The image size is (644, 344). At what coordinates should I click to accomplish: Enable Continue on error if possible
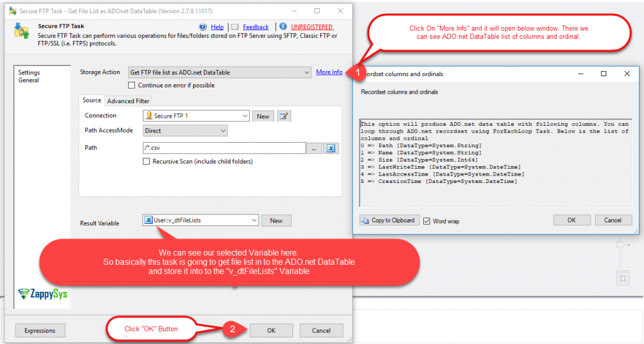point(132,86)
